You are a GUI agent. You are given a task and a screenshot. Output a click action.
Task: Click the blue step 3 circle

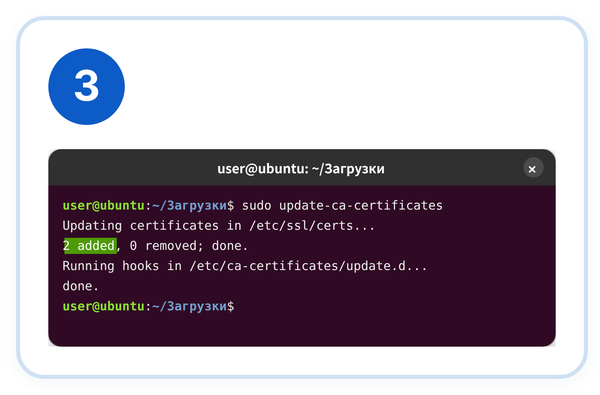click(86, 87)
